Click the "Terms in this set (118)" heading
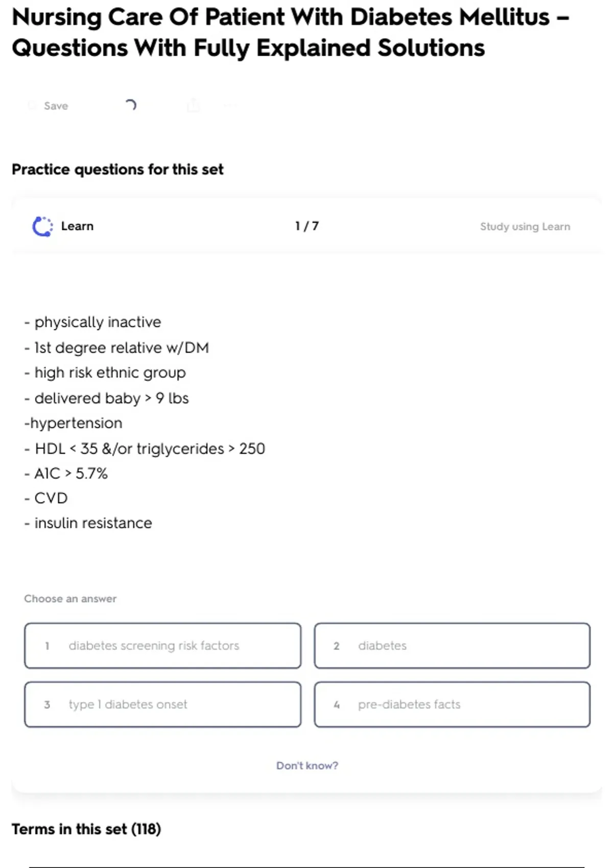613x868 pixels. pos(86,829)
